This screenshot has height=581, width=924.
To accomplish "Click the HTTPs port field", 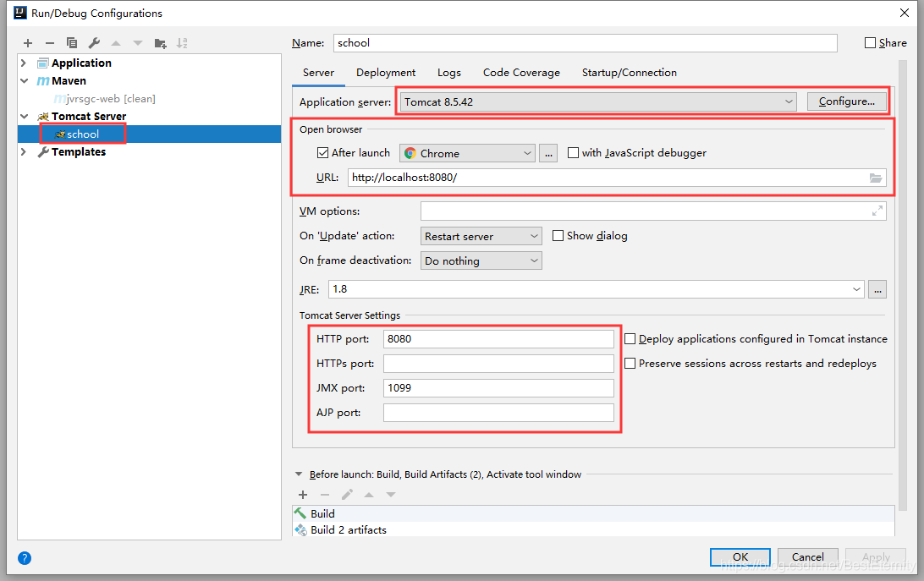I will (x=498, y=364).
